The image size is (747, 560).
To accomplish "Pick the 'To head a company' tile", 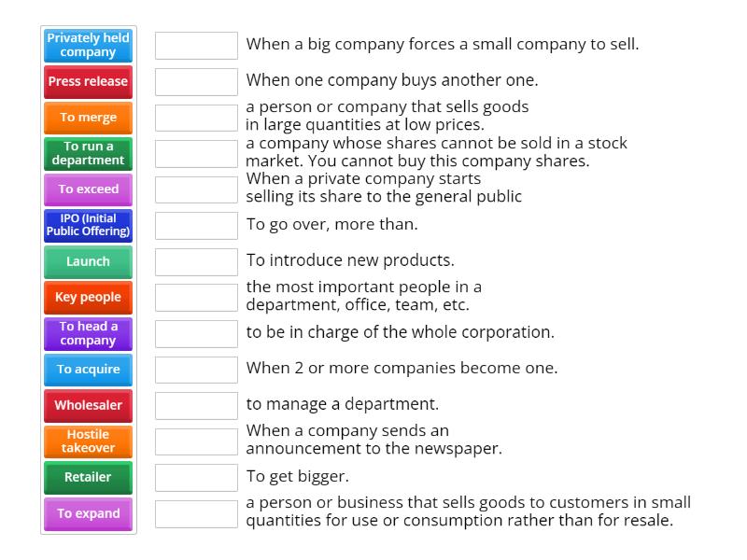I will (89, 333).
